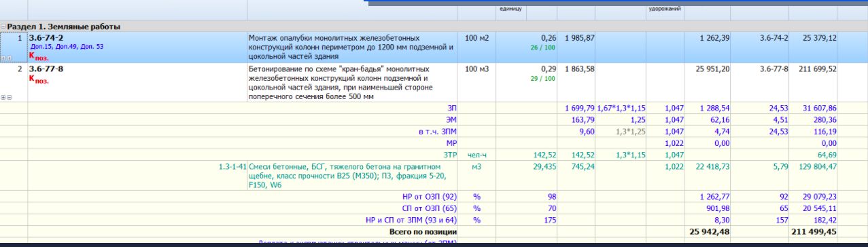
Task: Select ЗПМ value 9,60
Action: (587, 132)
